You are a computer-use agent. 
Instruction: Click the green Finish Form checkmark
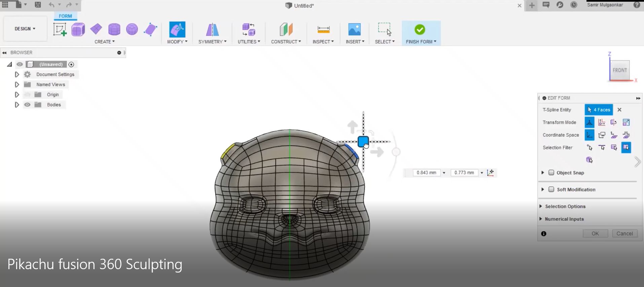(x=420, y=30)
